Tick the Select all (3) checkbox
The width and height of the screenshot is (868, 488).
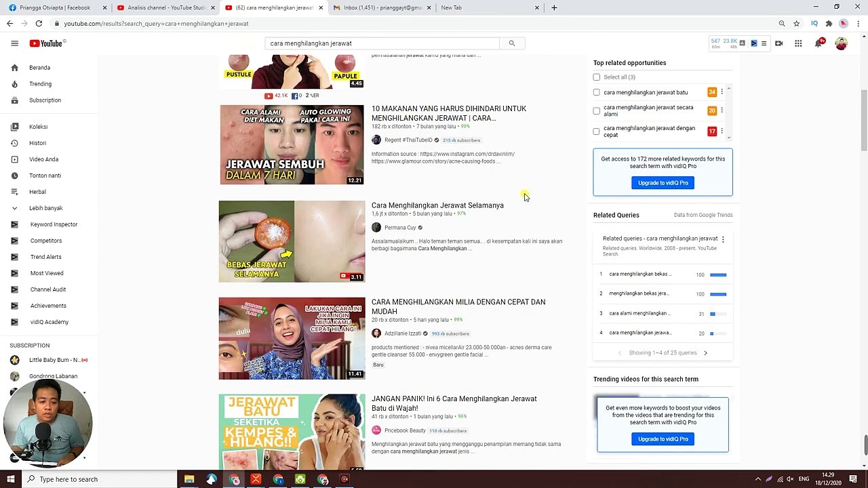tap(597, 77)
